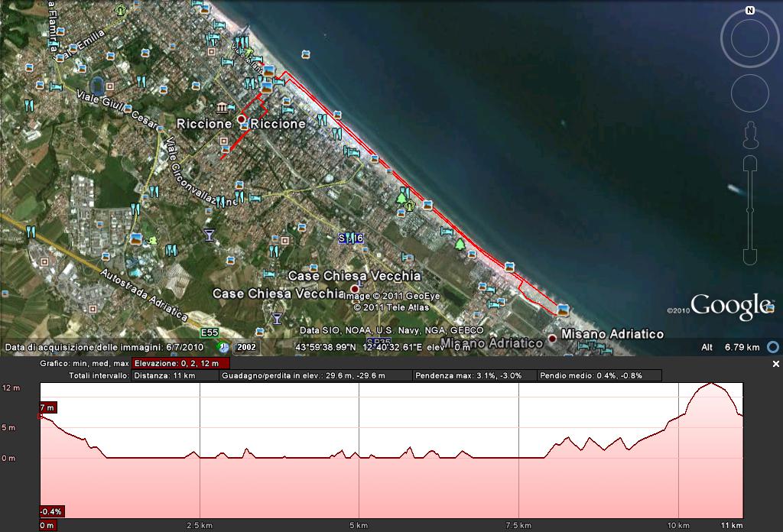Viewport: 783px width, 532px height.
Task: Click the streaming status ring beside Alt 6.79 km
Action: click(x=772, y=347)
